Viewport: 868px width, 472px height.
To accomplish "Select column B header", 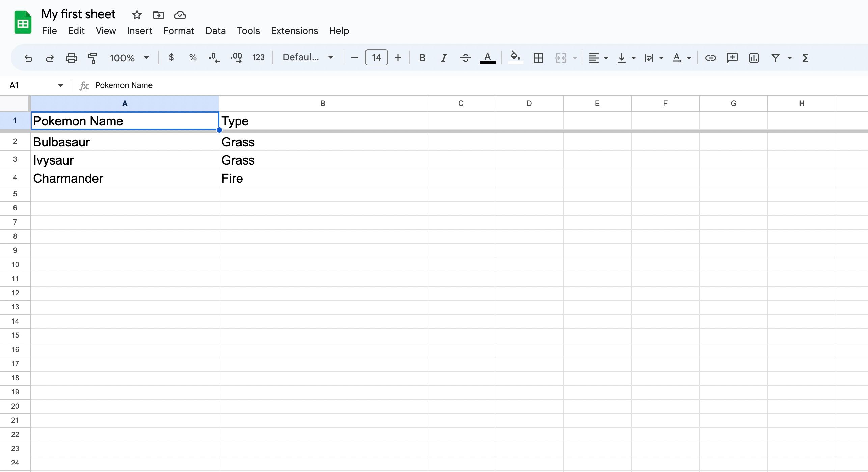I will point(323,104).
